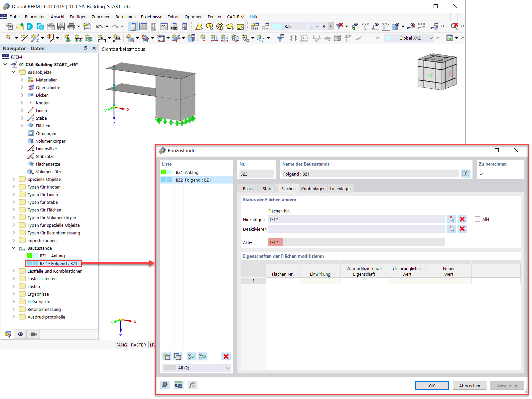Click the eye view tab in navigator
This screenshot has height=399, width=532.
tap(21, 334)
